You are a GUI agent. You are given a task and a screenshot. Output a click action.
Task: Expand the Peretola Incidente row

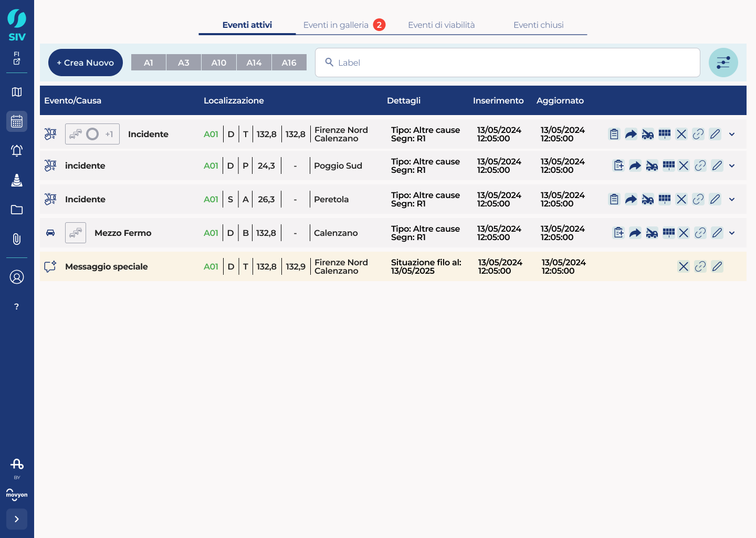click(732, 199)
